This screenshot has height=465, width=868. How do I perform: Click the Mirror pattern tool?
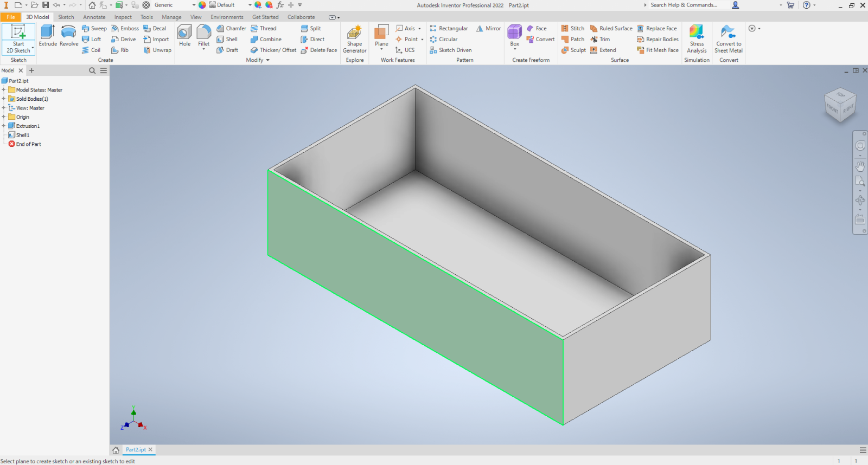click(488, 29)
